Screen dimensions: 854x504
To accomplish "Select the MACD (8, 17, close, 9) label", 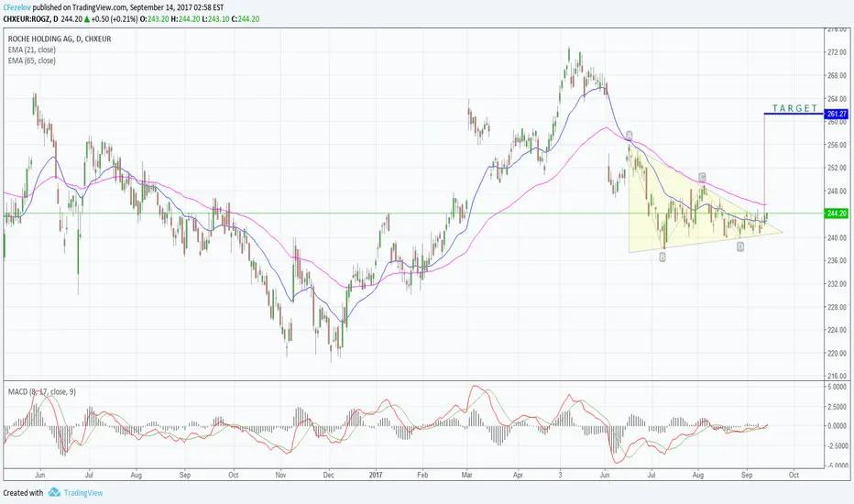I will pyautogui.click(x=41, y=392).
